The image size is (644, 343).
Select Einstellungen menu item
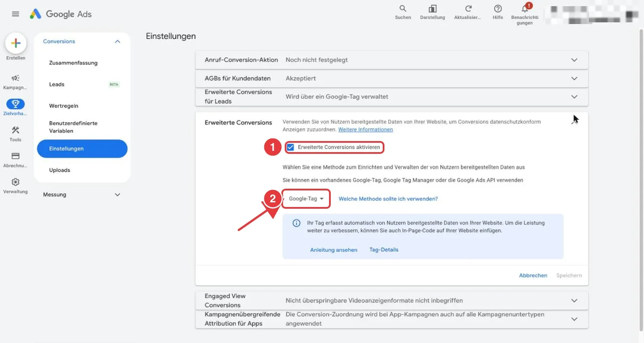(82, 149)
